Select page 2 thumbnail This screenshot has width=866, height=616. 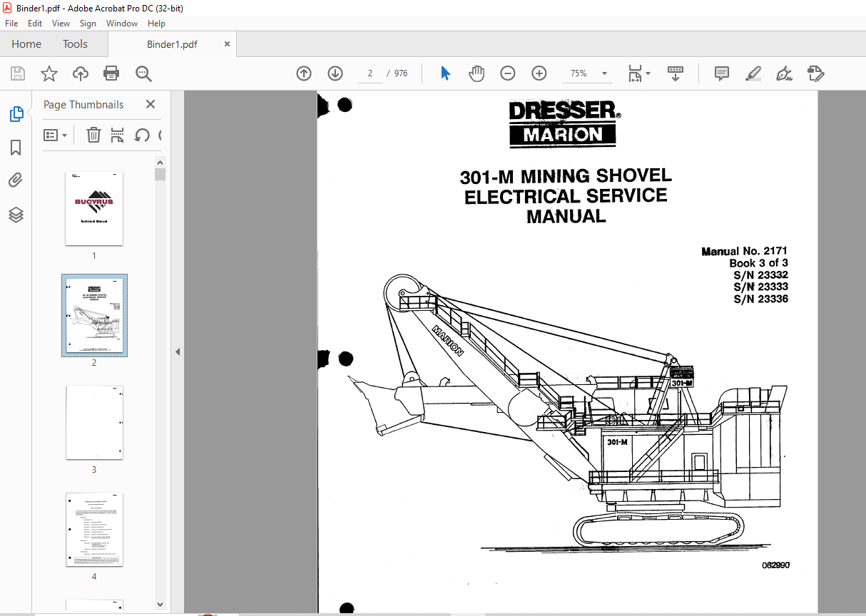(x=94, y=315)
